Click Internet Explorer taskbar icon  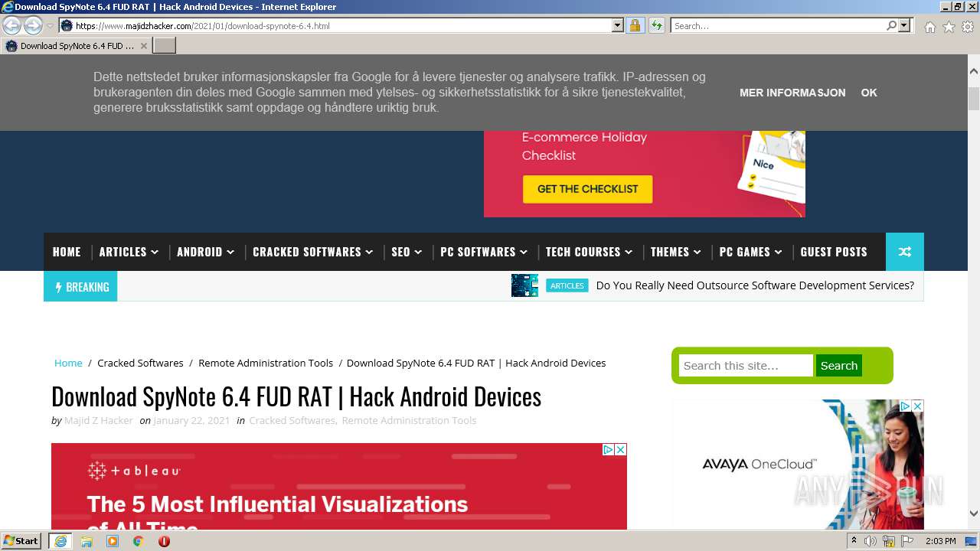(x=60, y=541)
